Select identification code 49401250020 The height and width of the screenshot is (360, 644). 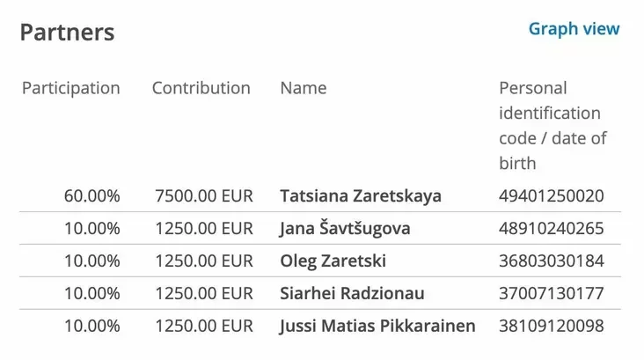(x=551, y=195)
